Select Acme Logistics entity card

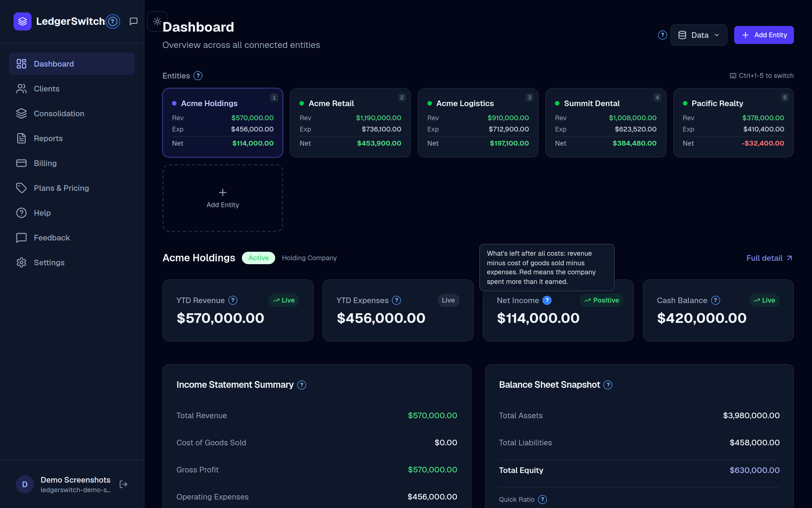click(x=478, y=123)
